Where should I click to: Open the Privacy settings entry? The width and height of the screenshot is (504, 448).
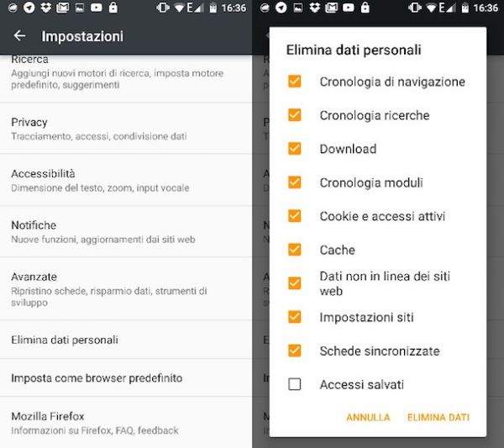point(126,129)
